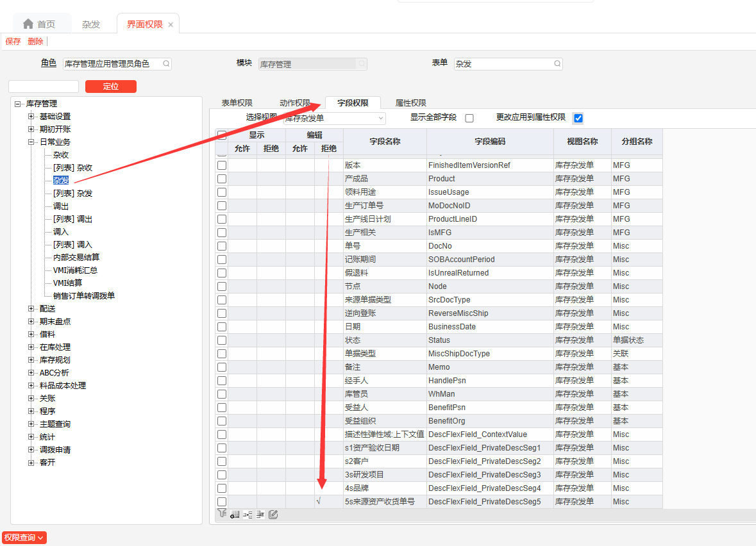Image resolution: width=756 pixels, height=546 pixels.
Task: Click the 保存 button
Action: click(x=13, y=42)
